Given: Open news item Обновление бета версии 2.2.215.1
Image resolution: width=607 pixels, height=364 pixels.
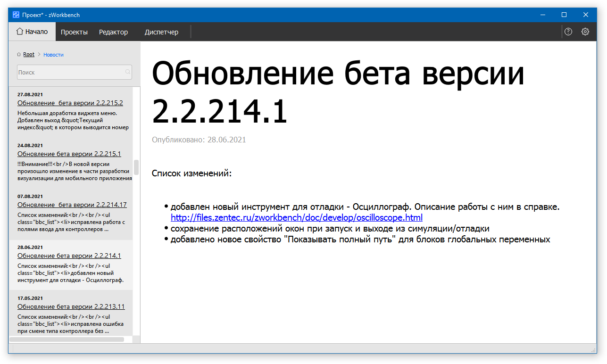Looking at the screenshot, I should click(x=69, y=154).
